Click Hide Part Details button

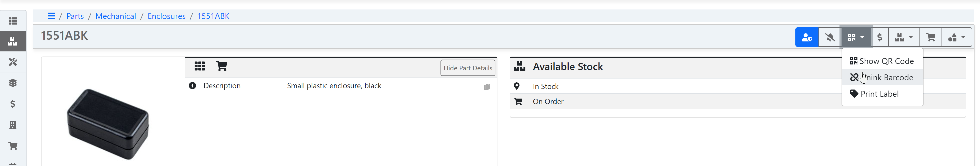467,68
